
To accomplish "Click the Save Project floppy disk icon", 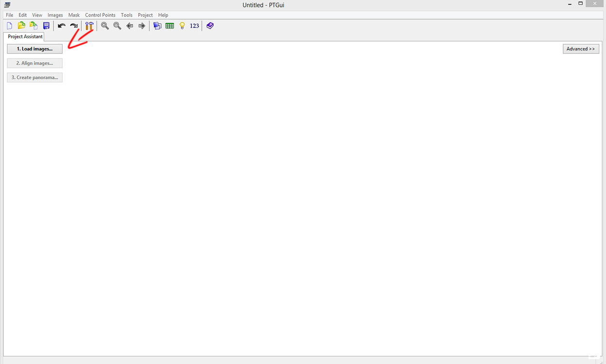I will coord(46,26).
